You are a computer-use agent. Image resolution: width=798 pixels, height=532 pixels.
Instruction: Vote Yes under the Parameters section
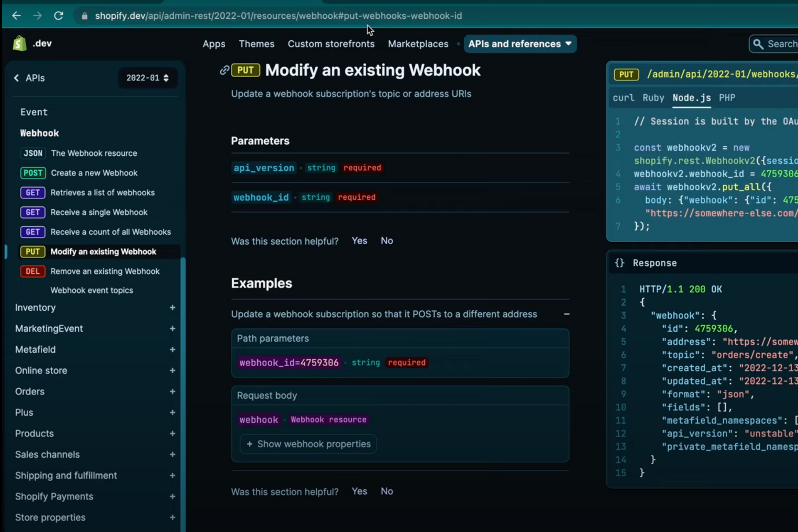(359, 241)
